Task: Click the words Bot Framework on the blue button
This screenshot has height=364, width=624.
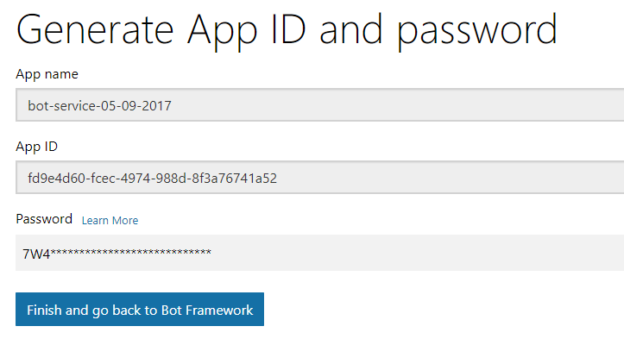Action: point(207,310)
